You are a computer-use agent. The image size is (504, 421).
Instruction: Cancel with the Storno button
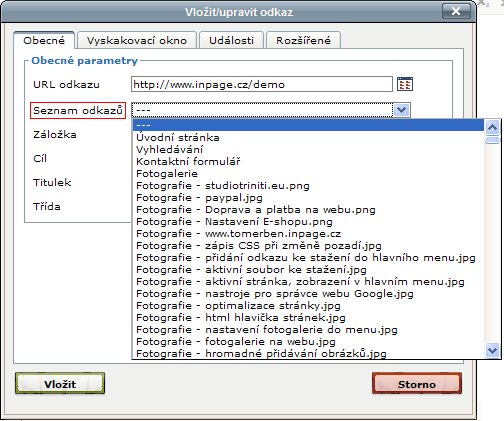pyautogui.click(x=417, y=384)
